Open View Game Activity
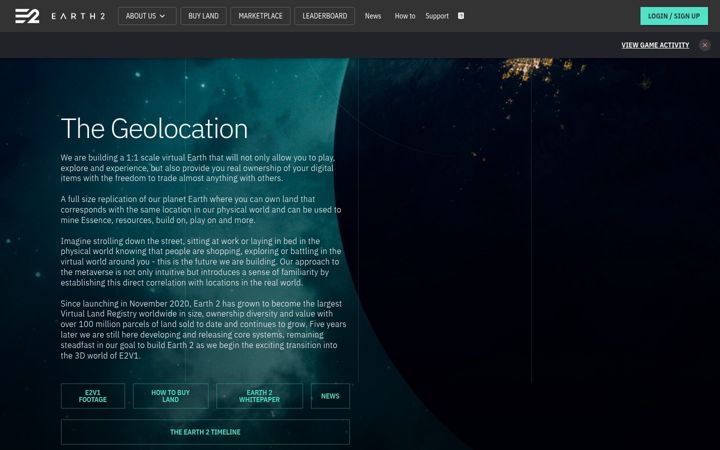This screenshot has height=450, width=720. pyautogui.click(x=655, y=45)
